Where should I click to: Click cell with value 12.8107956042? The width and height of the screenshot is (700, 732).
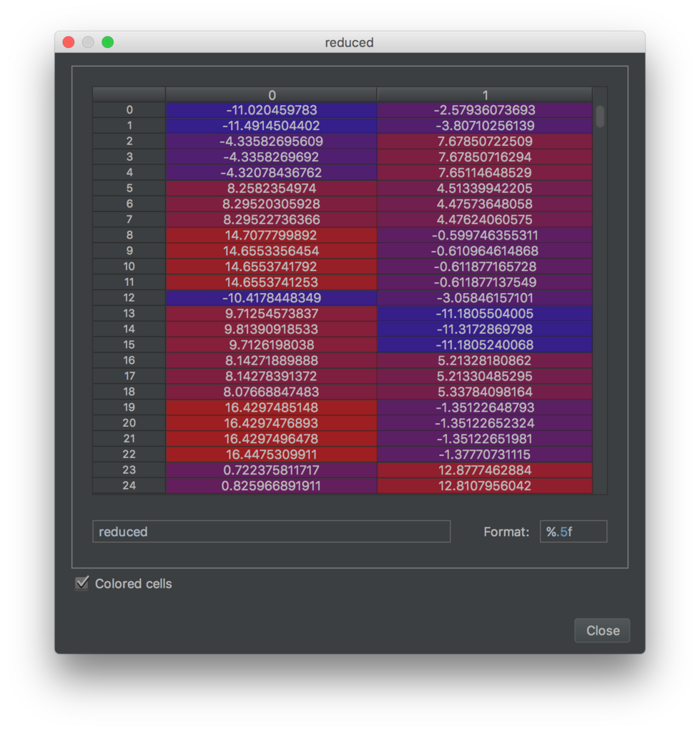coord(485,485)
